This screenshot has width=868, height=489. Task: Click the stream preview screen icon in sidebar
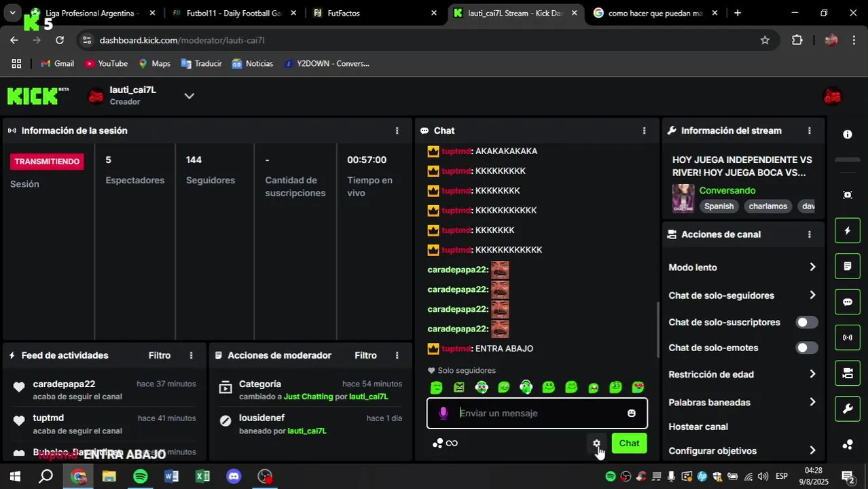(848, 195)
